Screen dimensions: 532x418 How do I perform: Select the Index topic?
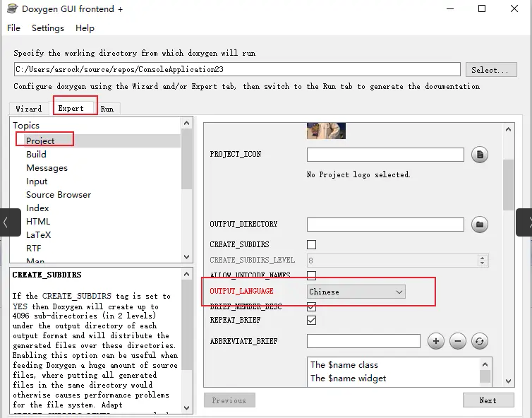[x=37, y=208]
